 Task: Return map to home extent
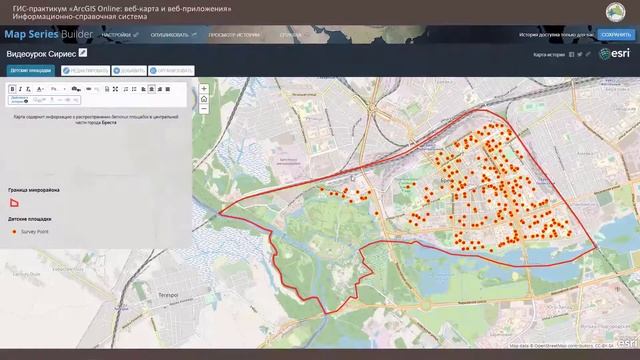click(204, 99)
